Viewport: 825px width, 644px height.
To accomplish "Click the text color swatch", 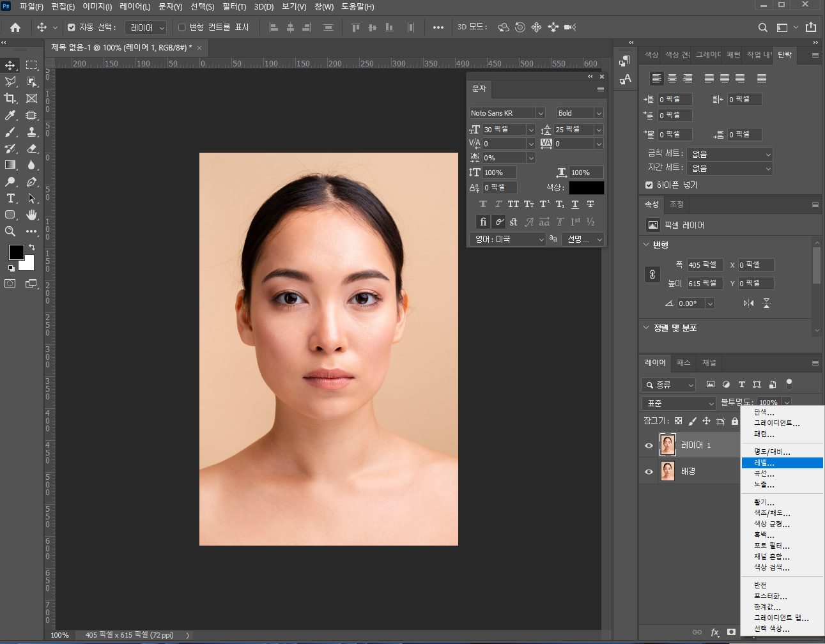I will tap(586, 188).
